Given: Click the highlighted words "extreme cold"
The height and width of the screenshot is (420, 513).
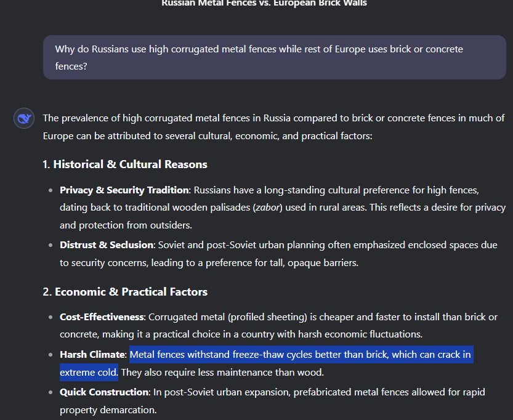Looking at the screenshot, I should click(89, 373).
